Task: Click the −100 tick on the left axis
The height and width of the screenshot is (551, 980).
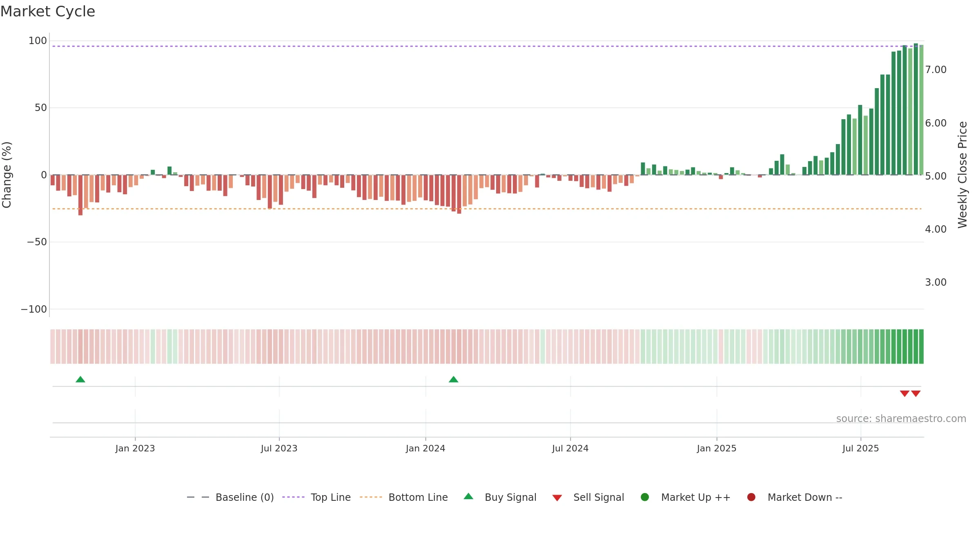Action: point(34,309)
